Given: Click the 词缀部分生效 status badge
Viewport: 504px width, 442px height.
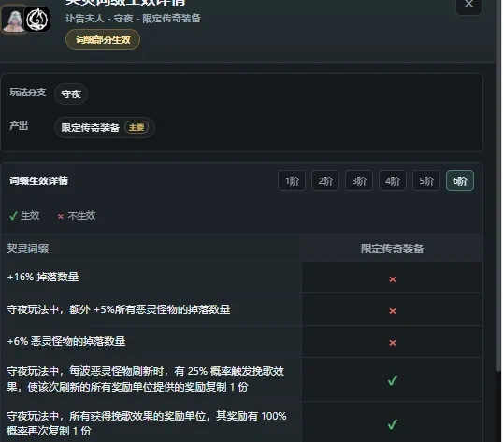Looking at the screenshot, I should click(103, 39).
